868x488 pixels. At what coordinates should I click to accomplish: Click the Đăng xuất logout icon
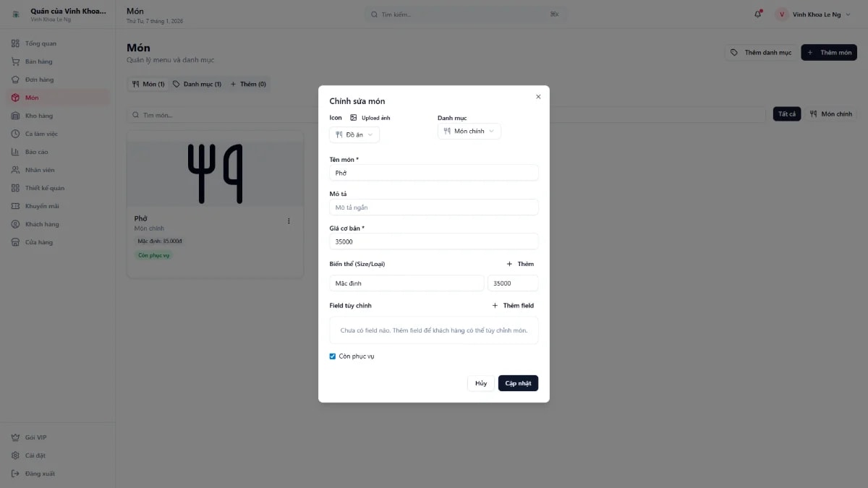click(15, 474)
